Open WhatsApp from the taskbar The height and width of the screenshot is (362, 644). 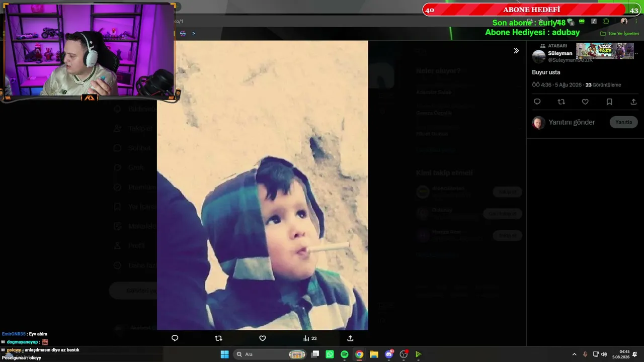[330, 354]
